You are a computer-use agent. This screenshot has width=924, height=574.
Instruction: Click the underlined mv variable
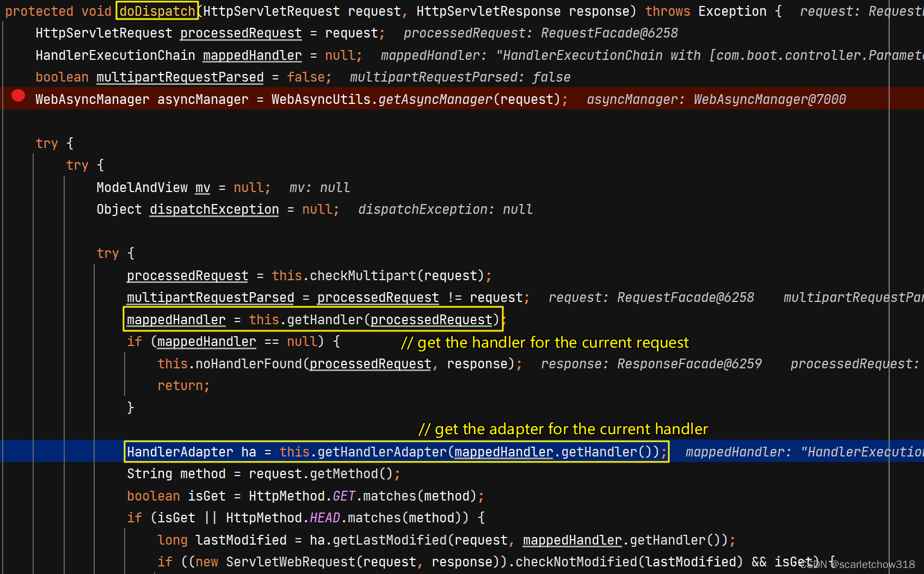click(x=202, y=187)
